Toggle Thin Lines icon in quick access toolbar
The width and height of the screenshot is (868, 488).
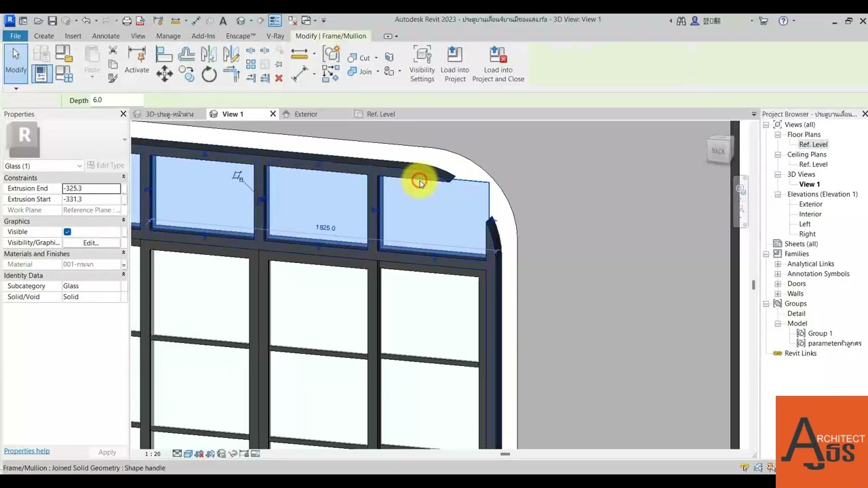[275, 21]
